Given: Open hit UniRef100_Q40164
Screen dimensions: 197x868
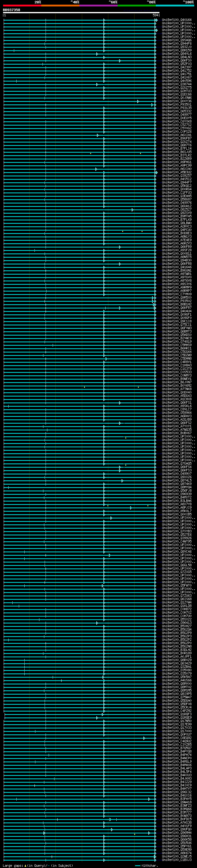Looking at the screenshot, I should 177,20.
